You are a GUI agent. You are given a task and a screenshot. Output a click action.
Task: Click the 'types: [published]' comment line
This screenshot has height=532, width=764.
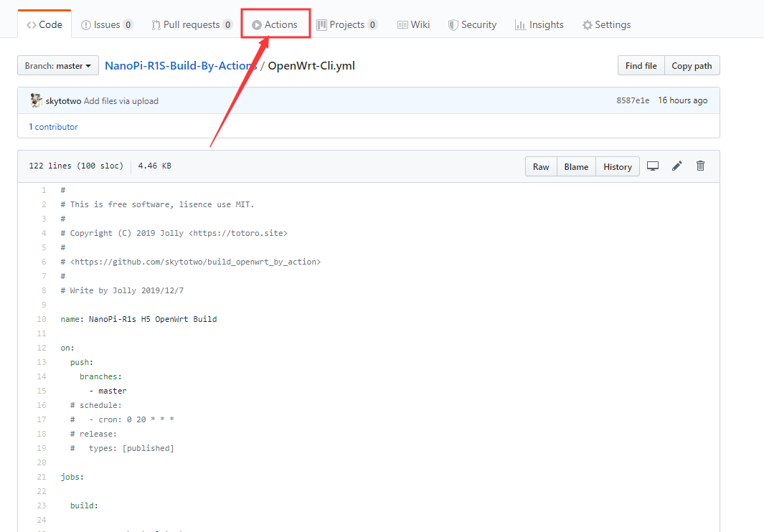[x=122, y=448]
